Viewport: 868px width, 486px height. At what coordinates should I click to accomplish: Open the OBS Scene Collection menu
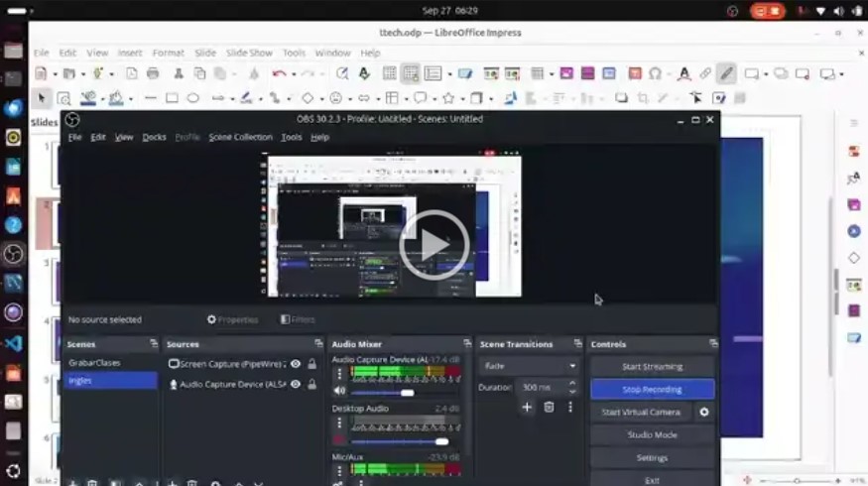240,137
